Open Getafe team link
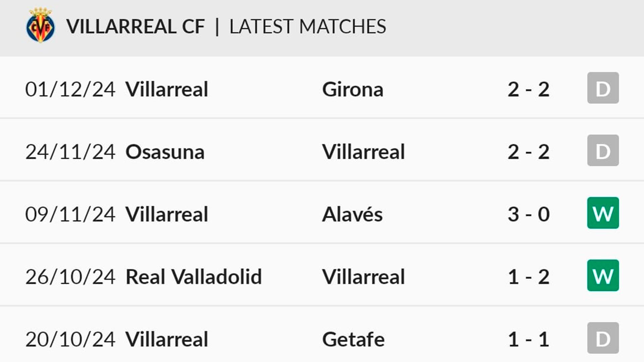644x362 pixels. (353, 339)
